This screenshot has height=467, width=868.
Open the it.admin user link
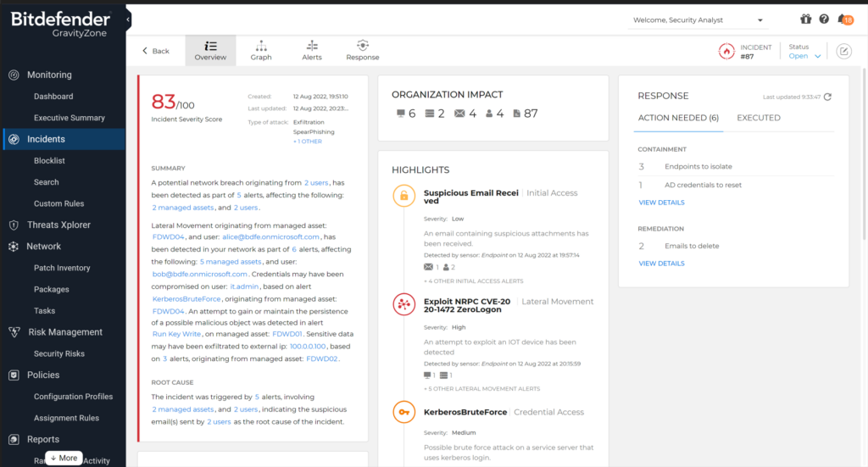click(x=244, y=286)
